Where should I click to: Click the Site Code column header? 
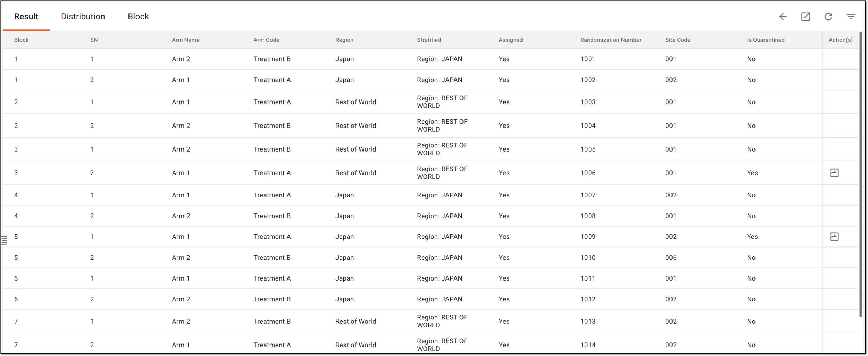[x=678, y=40]
